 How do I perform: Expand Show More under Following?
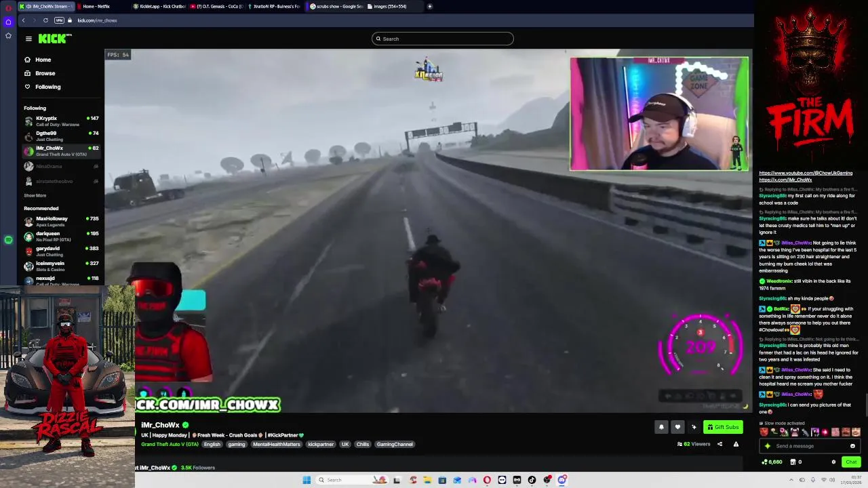35,195
